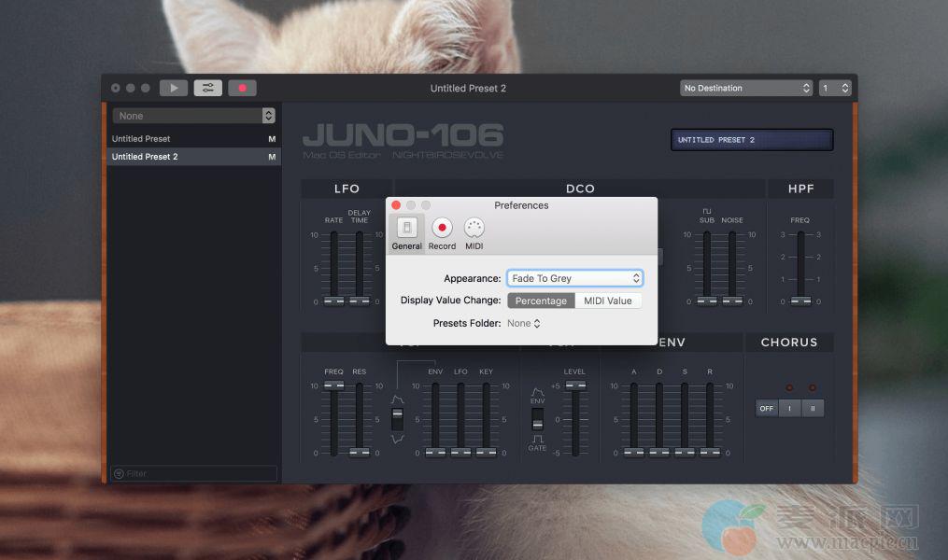Select Untitled Preset in the preset list
Screen dimensions: 948x560
[x=177, y=139]
